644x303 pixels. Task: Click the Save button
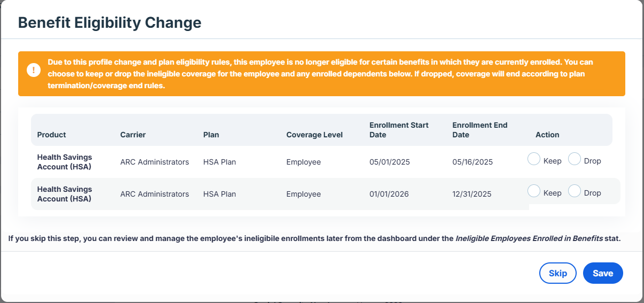point(603,273)
